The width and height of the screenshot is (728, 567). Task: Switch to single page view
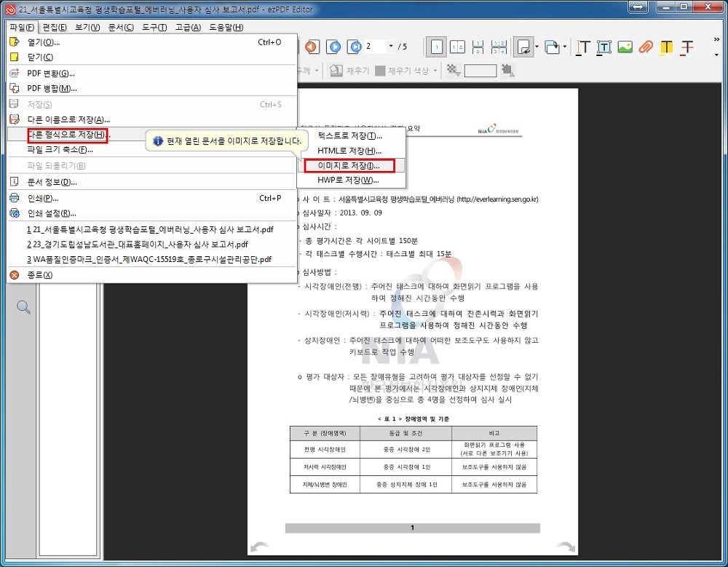coord(436,47)
